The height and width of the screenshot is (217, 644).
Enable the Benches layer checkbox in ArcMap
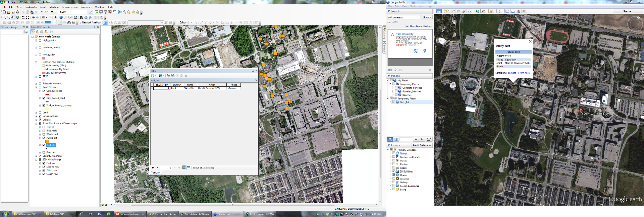[x=44, y=152]
